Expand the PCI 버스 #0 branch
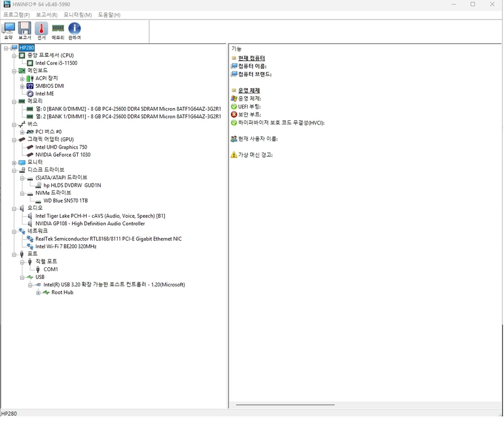 point(22,133)
